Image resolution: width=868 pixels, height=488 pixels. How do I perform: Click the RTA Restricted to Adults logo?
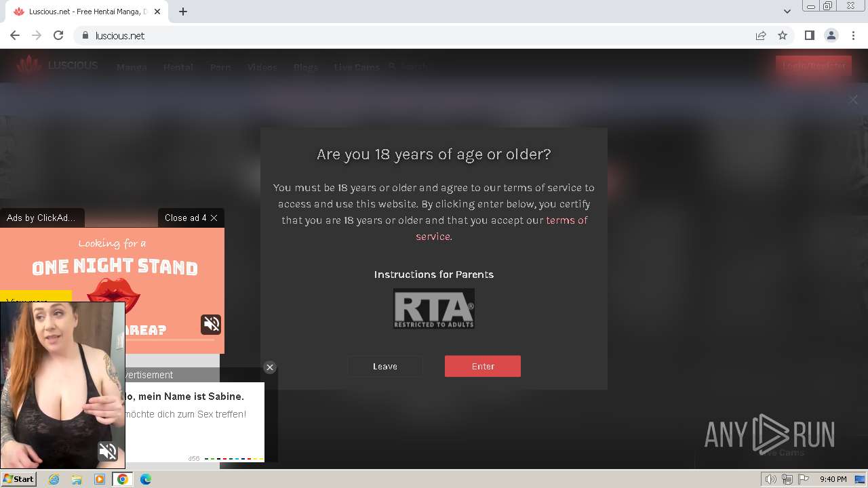[434, 308]
